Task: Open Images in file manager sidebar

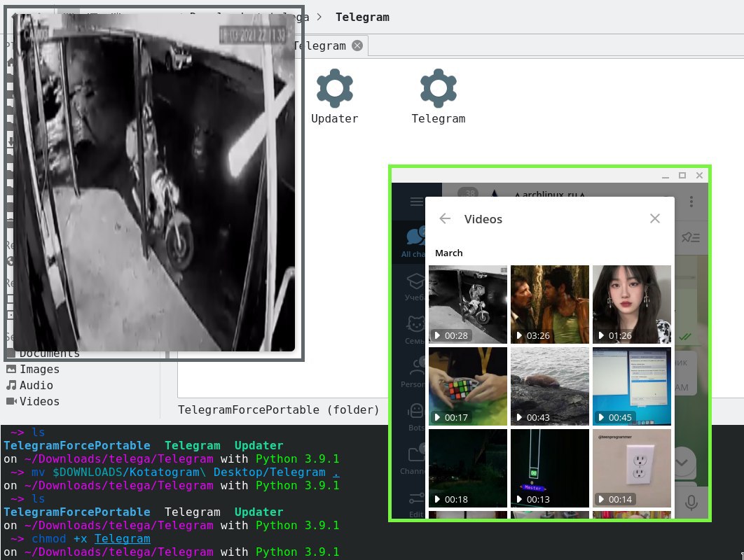Action: 33,370
